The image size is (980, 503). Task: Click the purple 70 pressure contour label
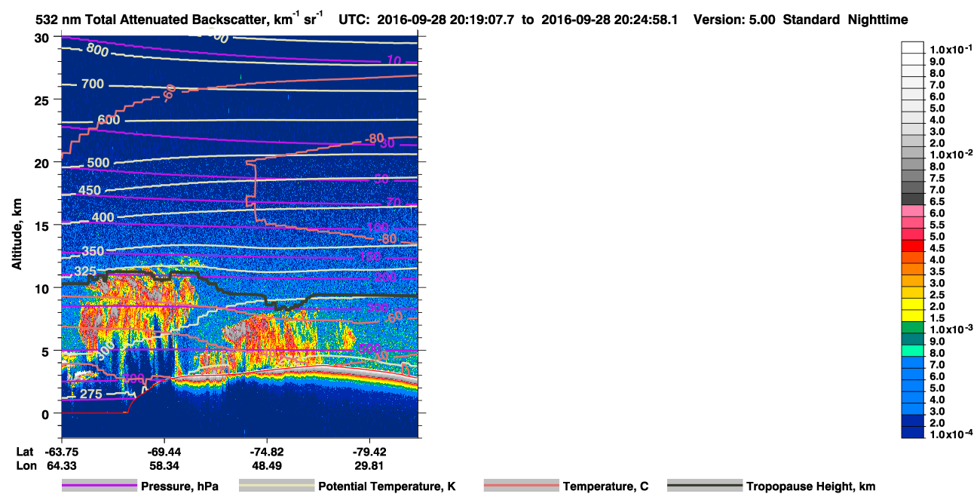click(x=394, y=202)
